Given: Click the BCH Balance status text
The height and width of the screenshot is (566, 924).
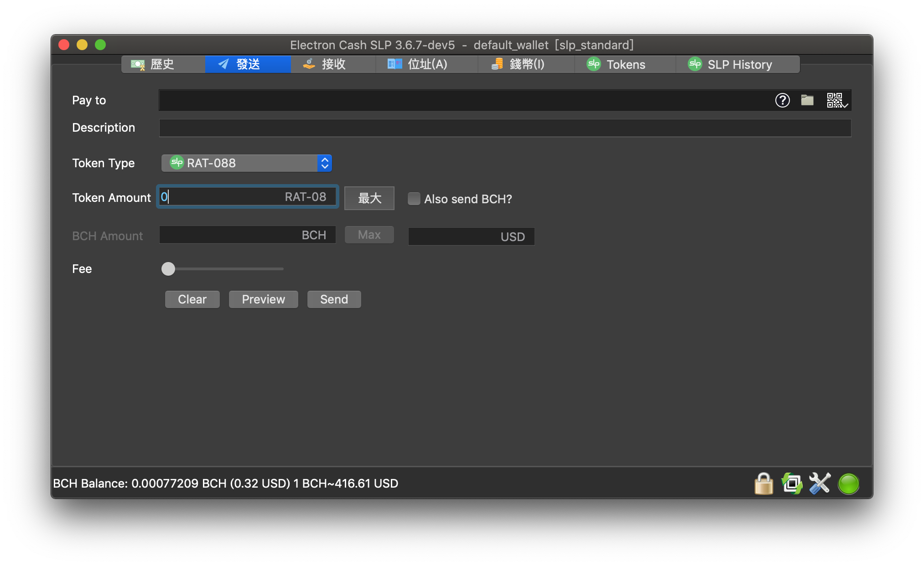Looking at the screenshot, I should pos(226,484).
